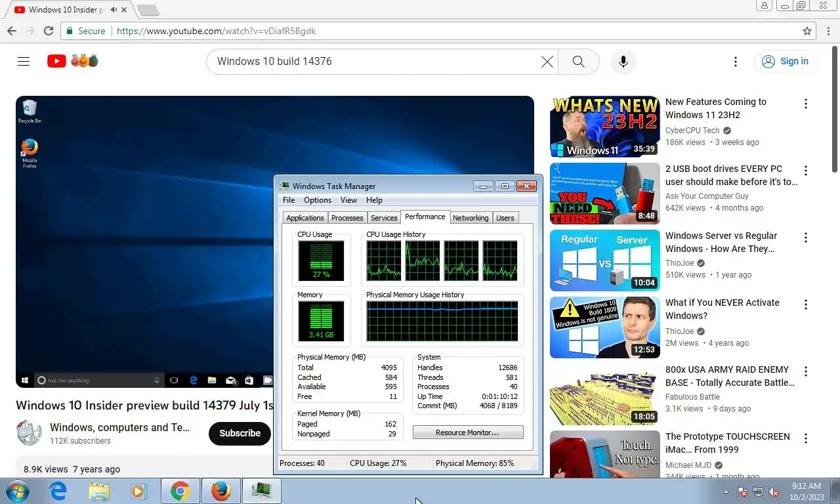This screenshot has width=840, height=504.
Task: Subscribe to the channel
Action: point(240,433)
